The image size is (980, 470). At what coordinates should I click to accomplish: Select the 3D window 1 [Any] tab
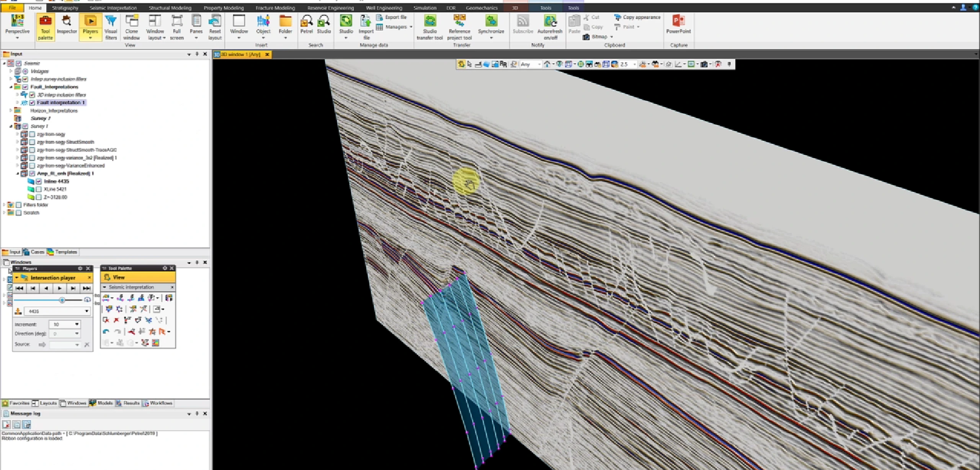tap(242, 54)
